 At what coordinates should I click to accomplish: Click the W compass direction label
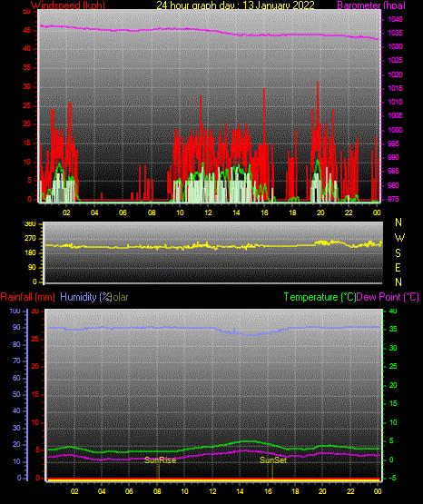pyautogui.click(x=399, y=238)
